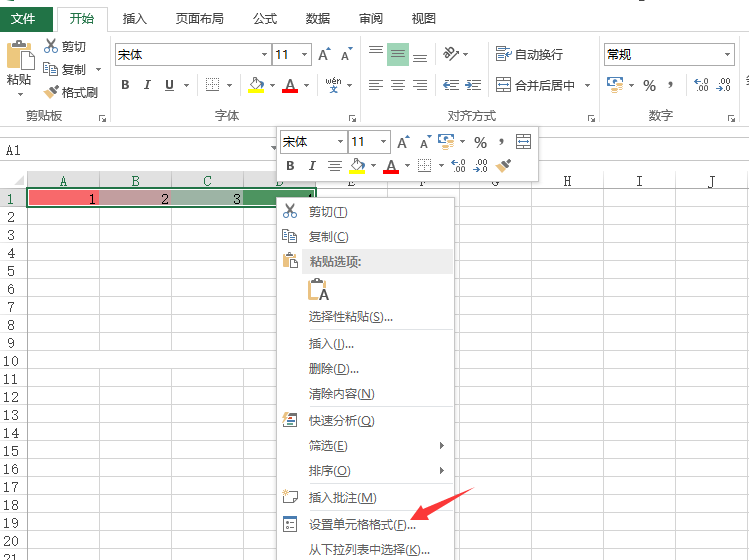749x560 pixels.
Task: Switch to the Insert (插入) tab
Action: (134, 19)
